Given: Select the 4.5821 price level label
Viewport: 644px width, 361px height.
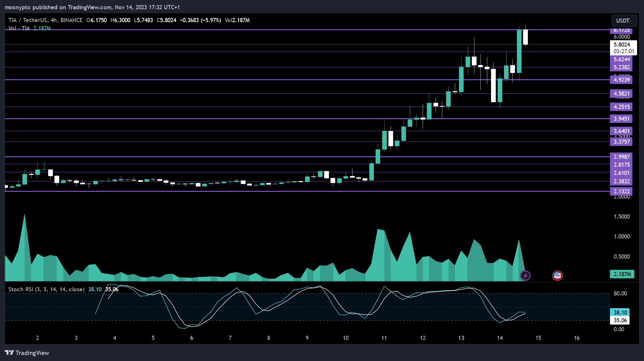Looking at the screenshot, I should pos(621,94).
